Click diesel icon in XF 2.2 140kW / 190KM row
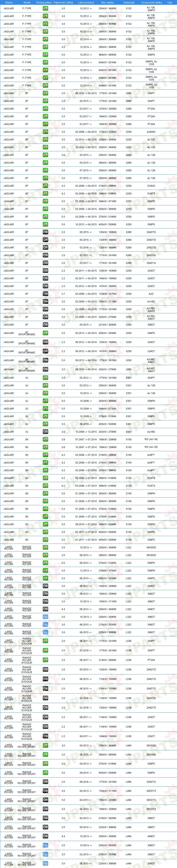This screenshot has height=868, width=177. [x=45, y=278]
